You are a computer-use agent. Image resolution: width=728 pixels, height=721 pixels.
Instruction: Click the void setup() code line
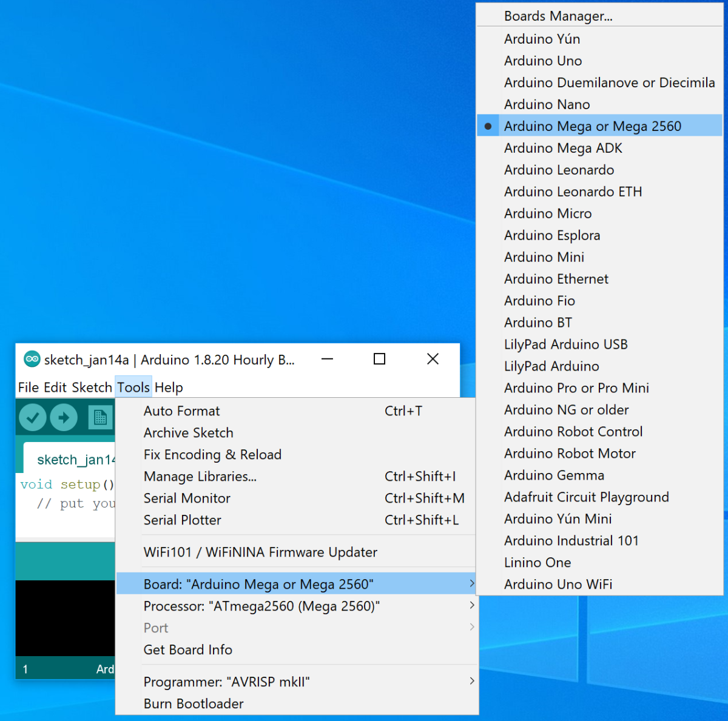67,485
